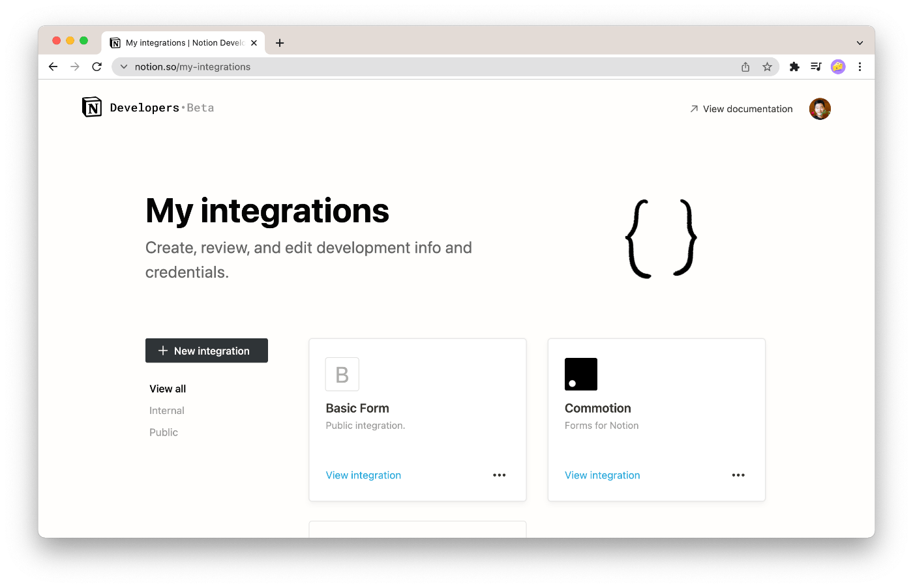Click the Basic Form "B" icon

pyautogui.click(x=342, y=374)
